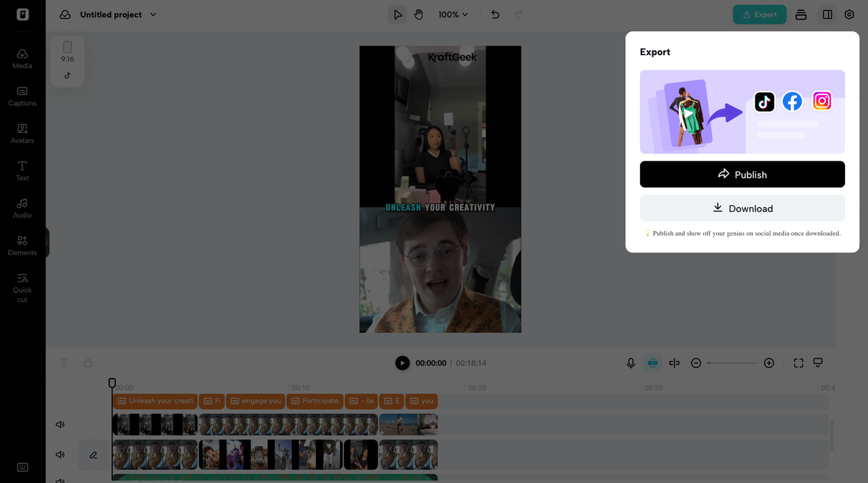Switch to the Text panel

(x=22, y=172)
